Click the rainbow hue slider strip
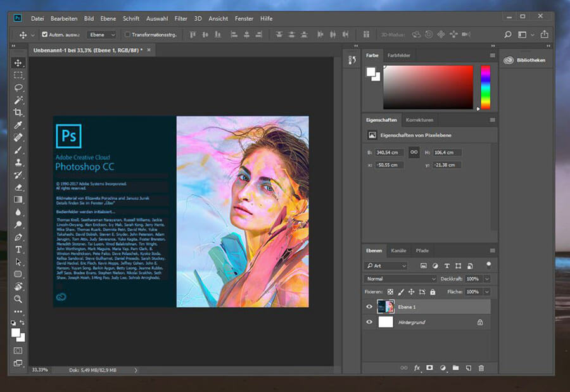 click(485, 87)
